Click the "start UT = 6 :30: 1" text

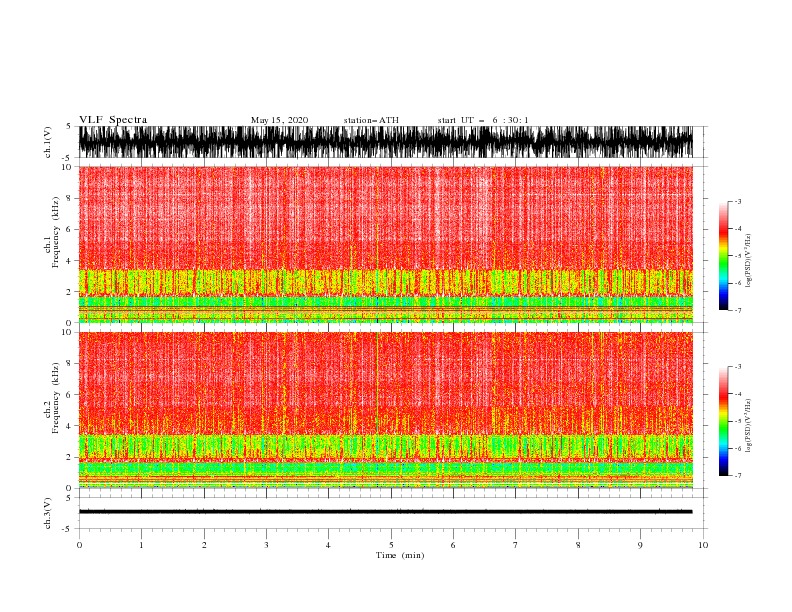pos(483,120)
